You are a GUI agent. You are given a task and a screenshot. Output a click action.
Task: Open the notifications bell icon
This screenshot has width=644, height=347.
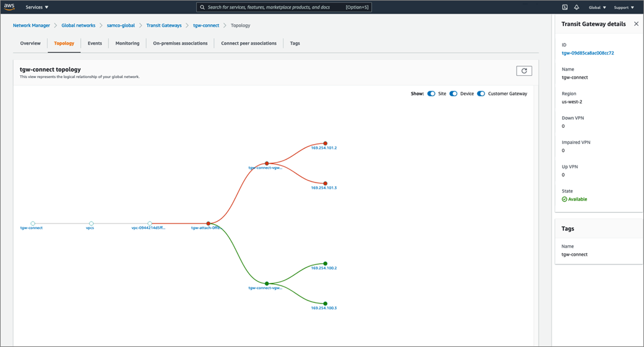pyautogui.click(x=576, y=7)
